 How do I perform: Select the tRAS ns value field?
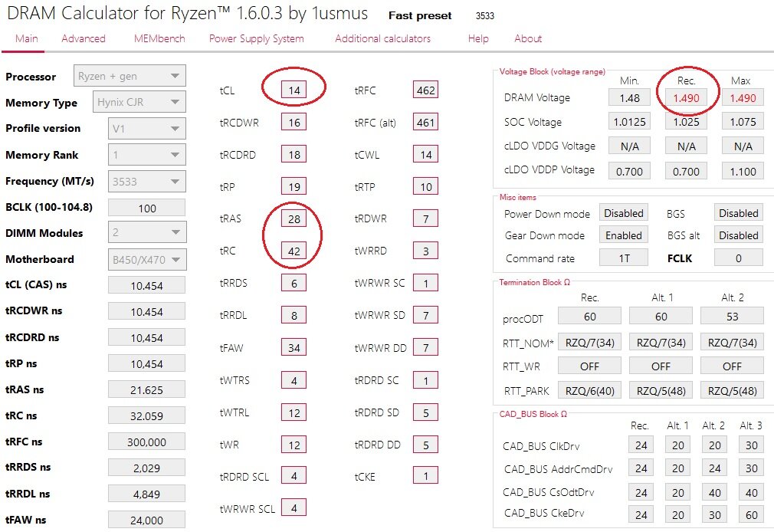146,389
